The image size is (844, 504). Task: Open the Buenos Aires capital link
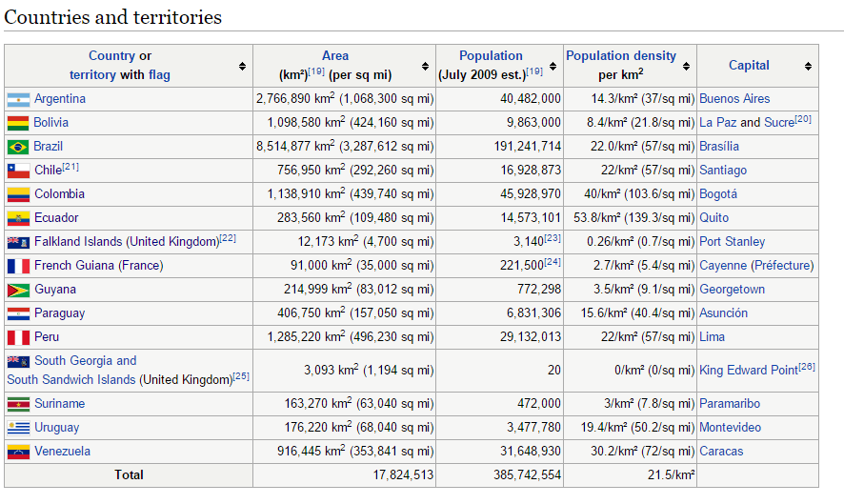click(734, 99)
